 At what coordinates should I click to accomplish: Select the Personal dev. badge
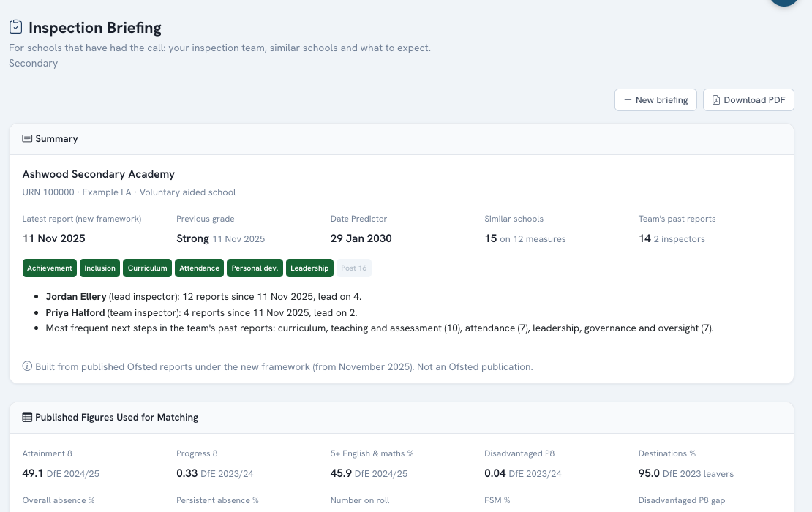[255, 268]
